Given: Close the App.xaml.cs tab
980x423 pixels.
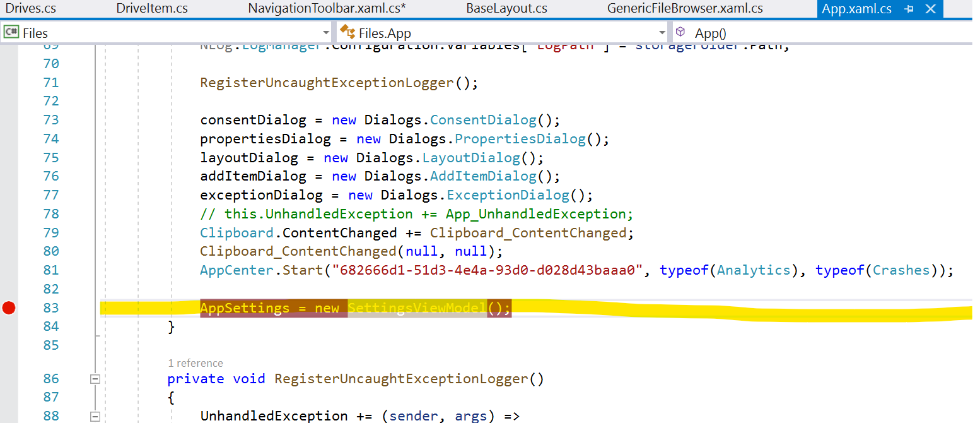Looking at the screenshot, I should (x=930, y=9).
